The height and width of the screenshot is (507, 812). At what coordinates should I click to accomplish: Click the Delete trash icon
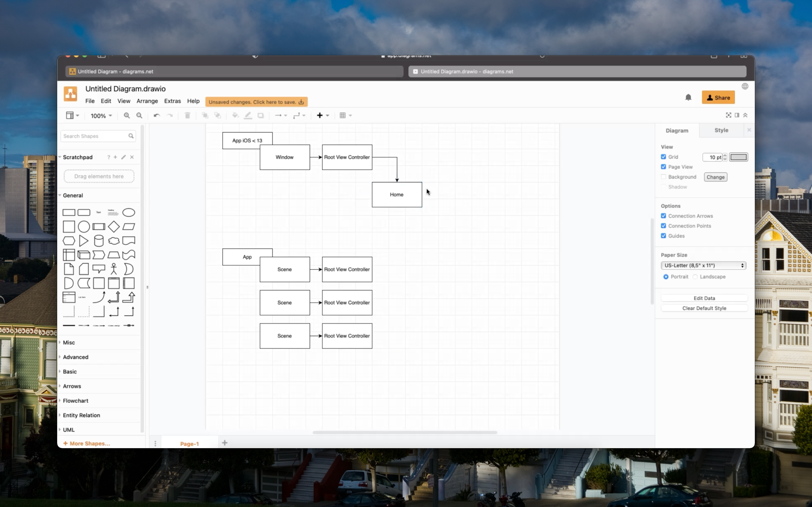pos(187,115)
